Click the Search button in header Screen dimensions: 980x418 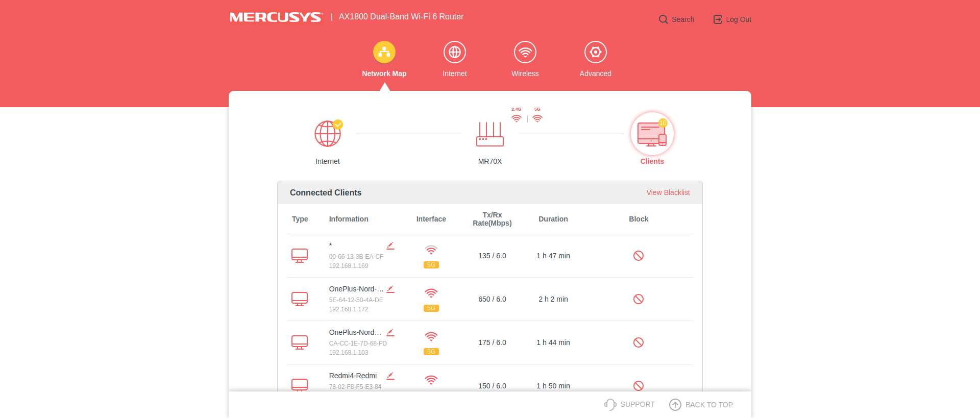pyautogui.click(x=676, y=19)
